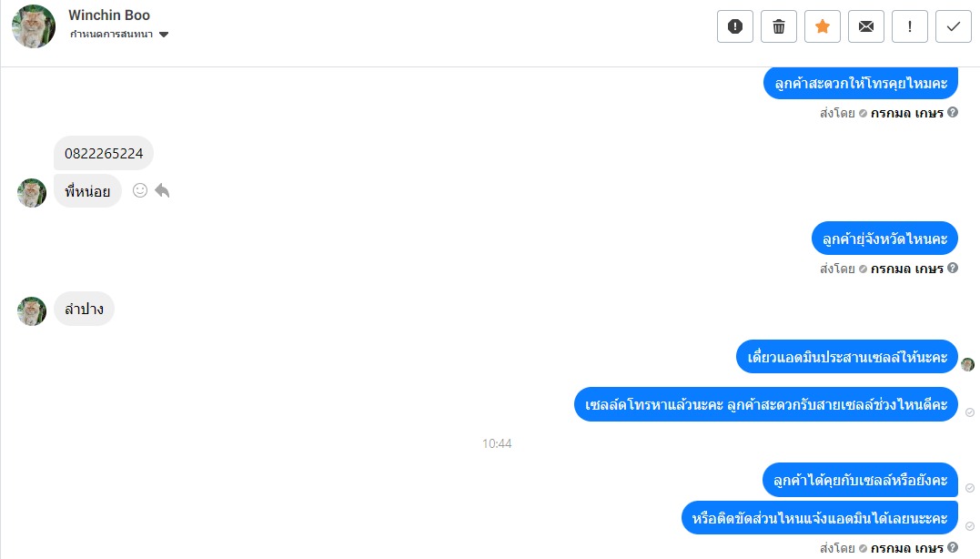Flag conversation with plain exclamation mark button
The height and width of the screenshot is (559, 980).
tap(909, 26)
